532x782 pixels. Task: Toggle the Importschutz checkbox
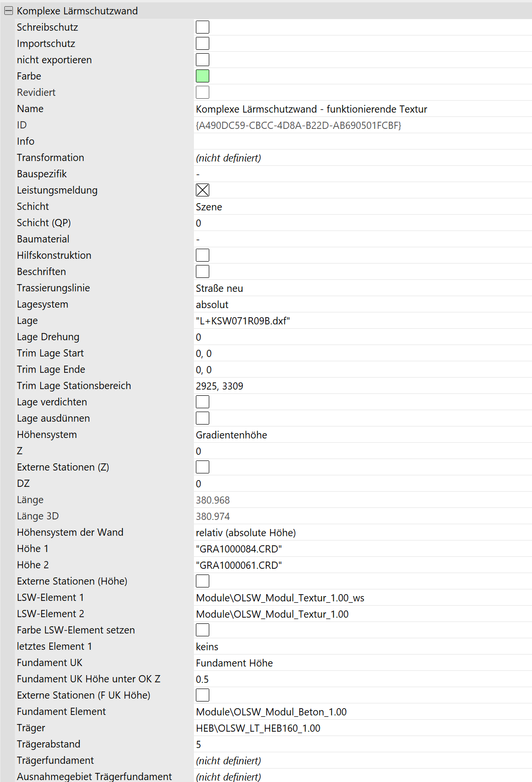coord(203,44)
